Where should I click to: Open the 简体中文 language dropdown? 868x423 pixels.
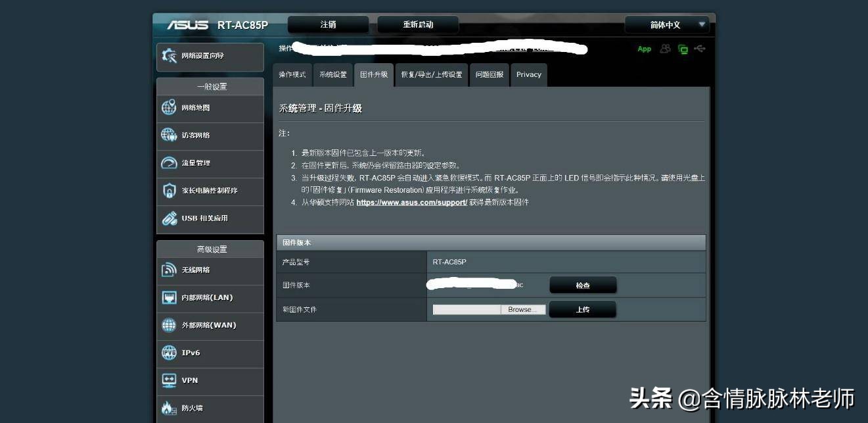point(666,24)
